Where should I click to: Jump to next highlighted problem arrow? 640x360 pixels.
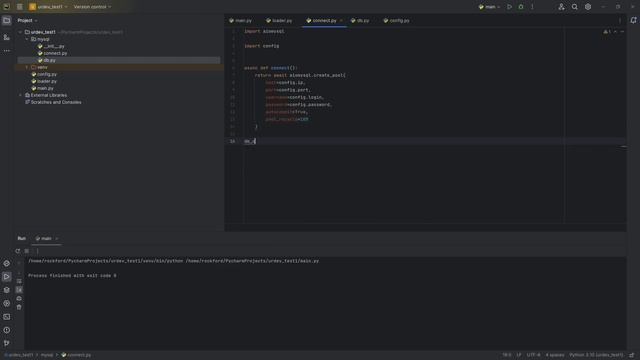622,31
